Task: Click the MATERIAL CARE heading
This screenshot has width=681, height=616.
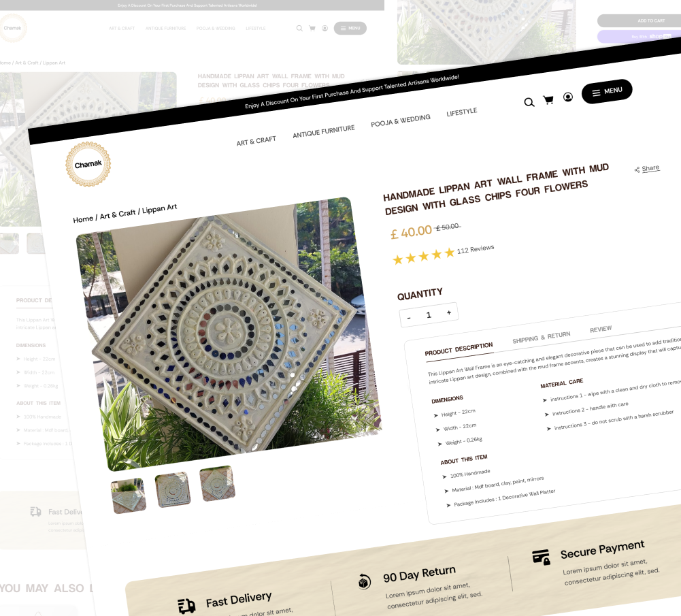Action: pos(561,383)
